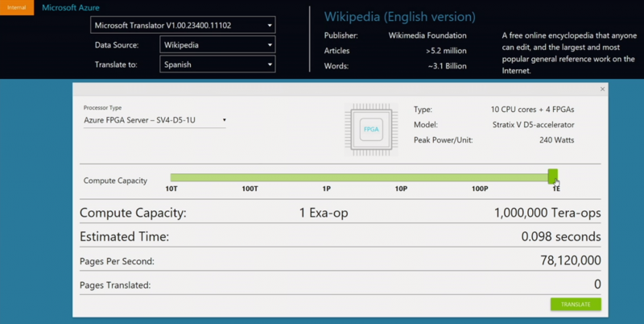Click the Pages Translated 0 value

click(597, 285)
